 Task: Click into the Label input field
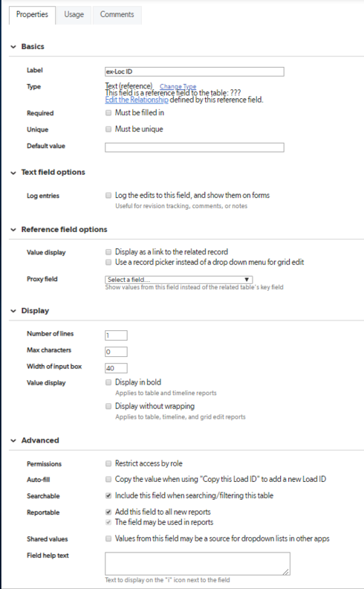point(195,71)
